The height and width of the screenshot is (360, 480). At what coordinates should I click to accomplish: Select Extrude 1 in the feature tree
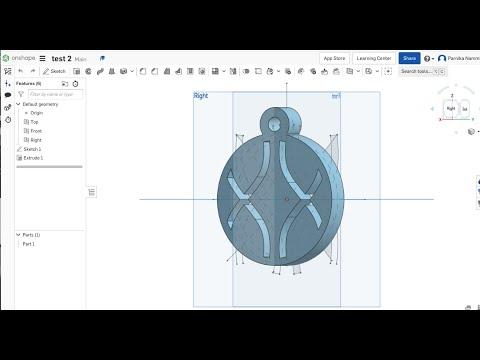tap(33, 158)
